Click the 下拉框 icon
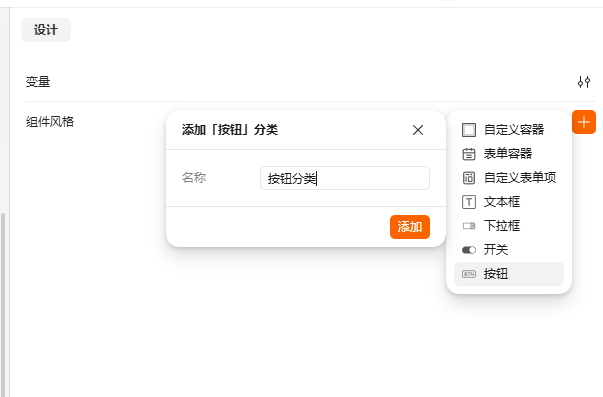 point(469,226)
